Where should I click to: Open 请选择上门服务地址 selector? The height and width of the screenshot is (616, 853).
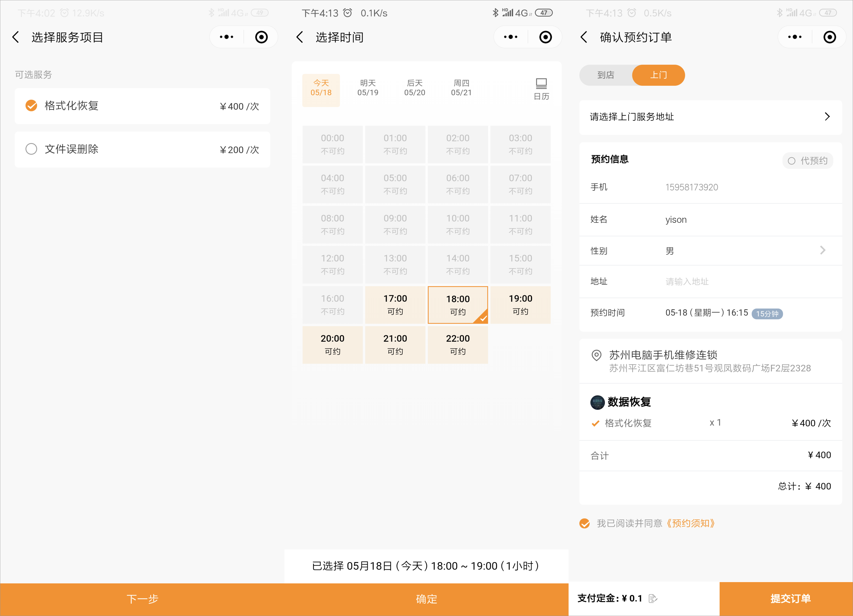click(x=710, y=117)
